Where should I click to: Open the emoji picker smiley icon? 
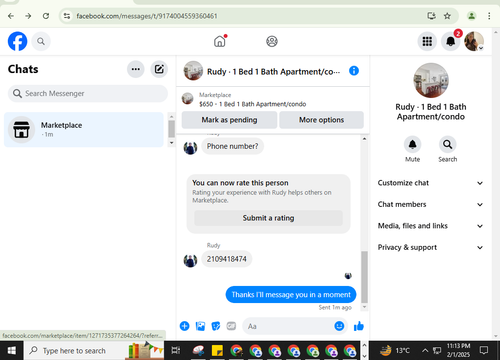(339, 326)
